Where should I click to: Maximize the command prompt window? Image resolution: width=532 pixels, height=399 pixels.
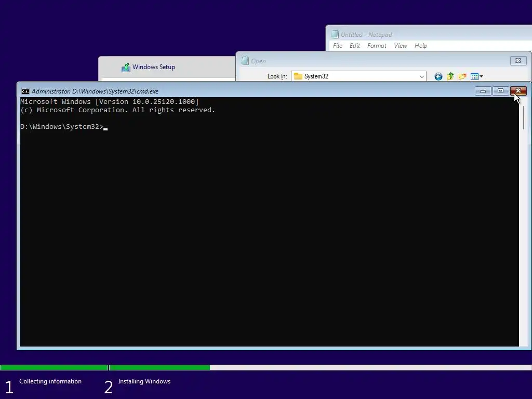click(500, 91)
